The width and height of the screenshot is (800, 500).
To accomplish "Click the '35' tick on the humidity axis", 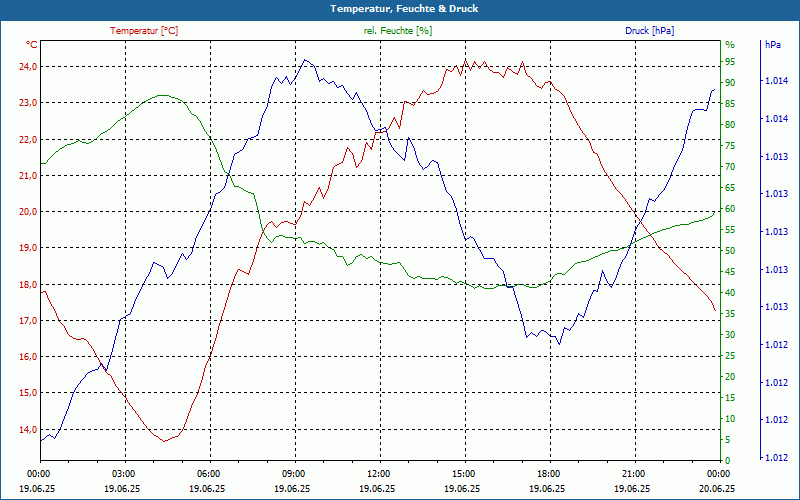I will click(x=730, y=314).
